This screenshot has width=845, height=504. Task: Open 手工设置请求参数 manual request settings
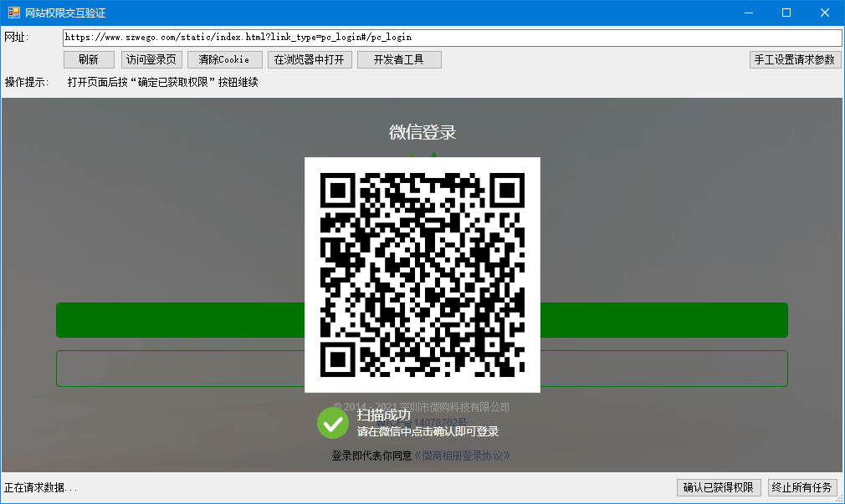click(x=795, y=60)
